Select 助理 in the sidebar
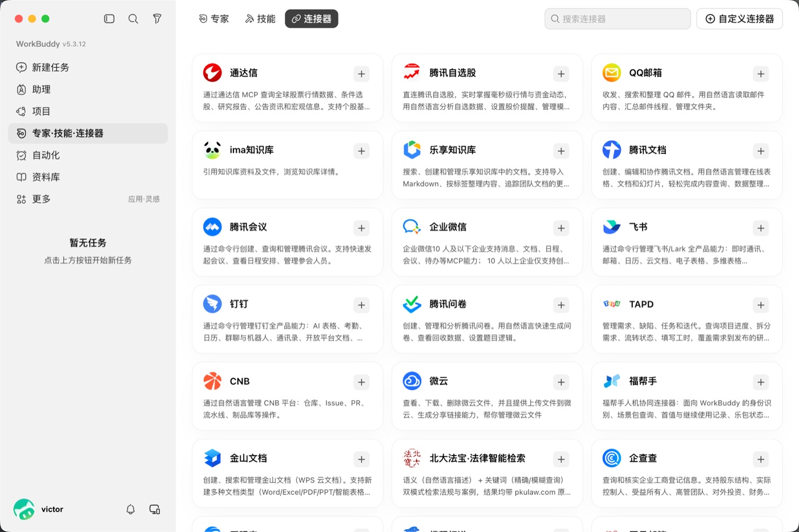This screenshot has height=532, width=799. 88,90
